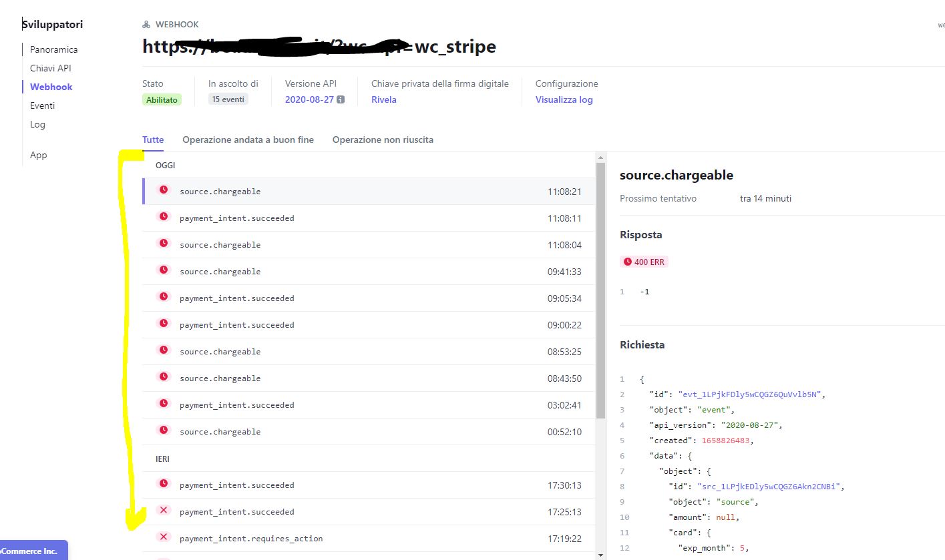The height and width of the screenshot is (560, 945).
Task: Click the clock icon of the 08:43:50 event
Action: point(163,377)
